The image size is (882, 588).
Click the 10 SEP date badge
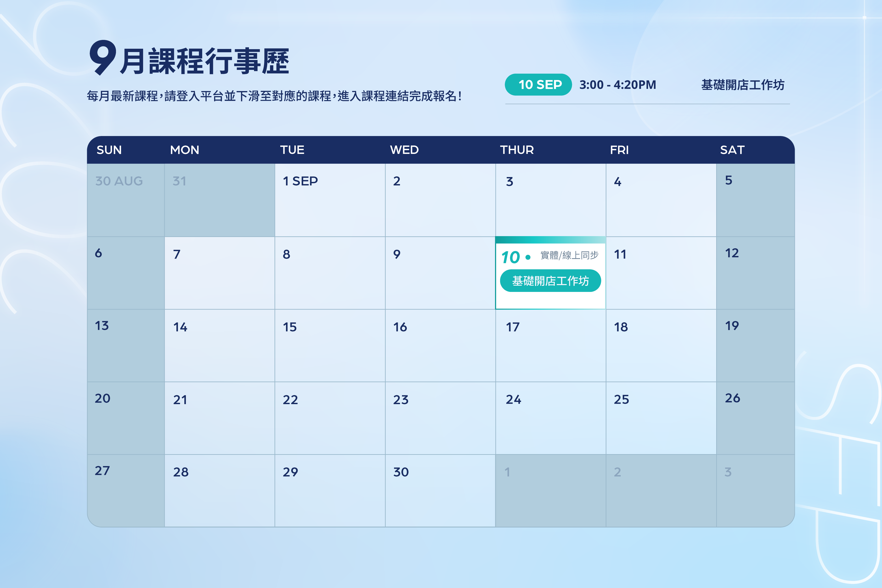[x=538, y=85]
